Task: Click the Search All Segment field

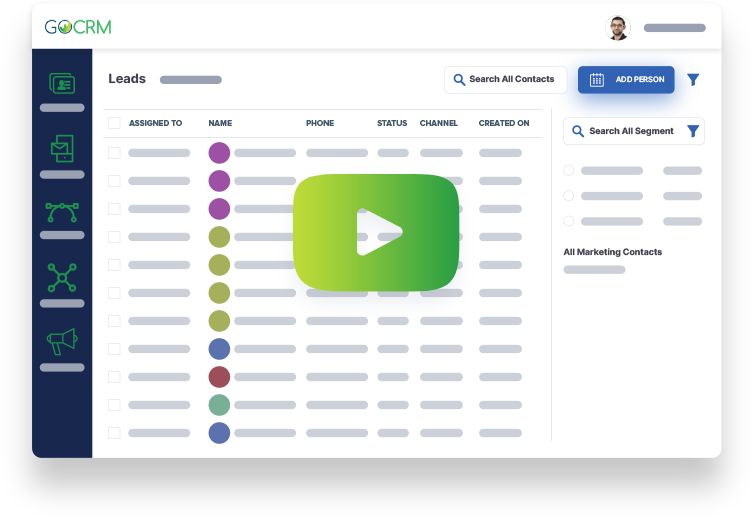Action: (633, 131)
